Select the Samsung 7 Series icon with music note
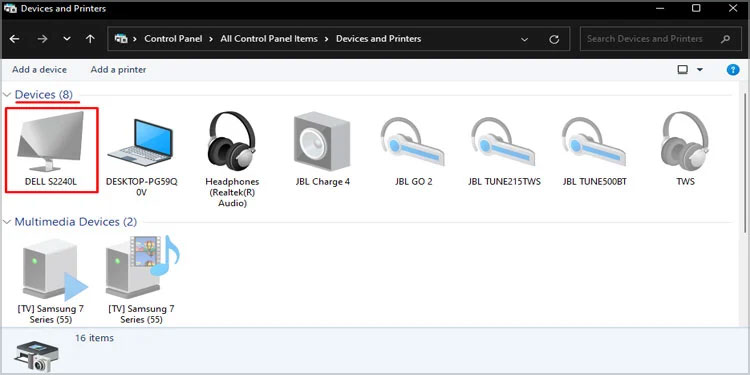 (142, 267)
